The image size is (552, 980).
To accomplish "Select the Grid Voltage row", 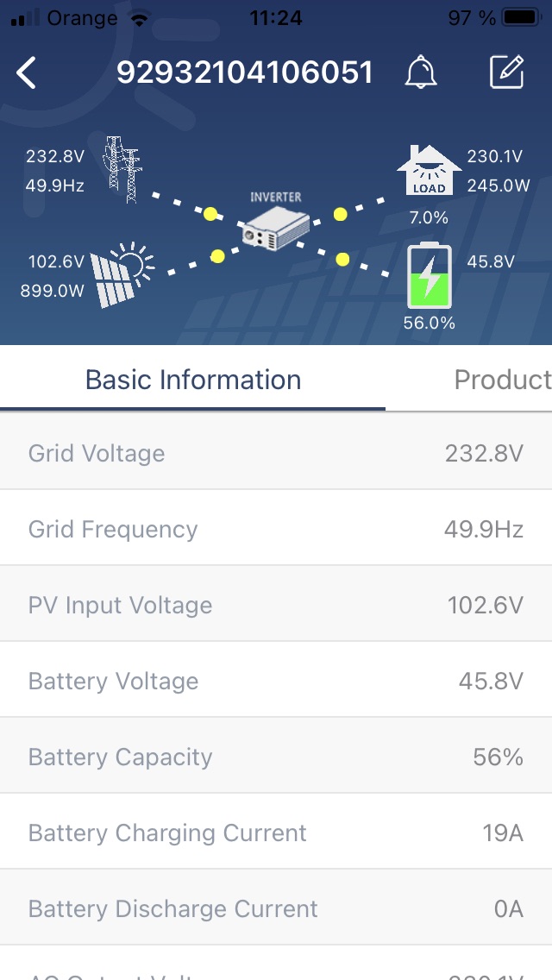I will click(276, 453).
